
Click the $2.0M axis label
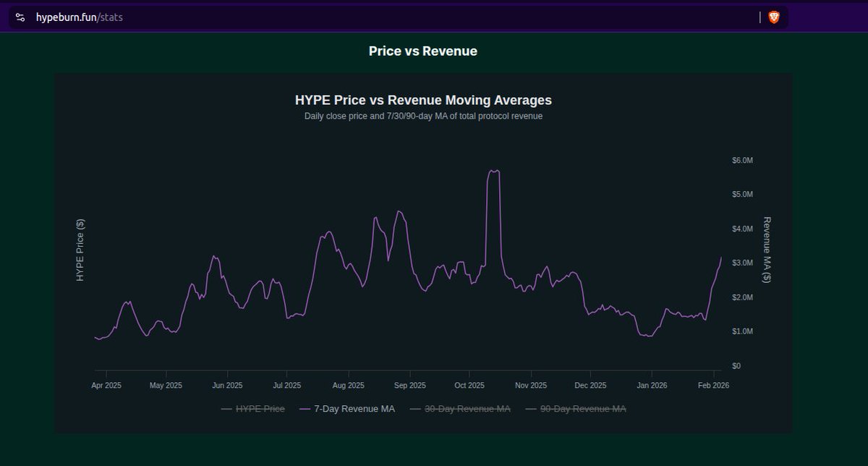(x=742, y=297)
